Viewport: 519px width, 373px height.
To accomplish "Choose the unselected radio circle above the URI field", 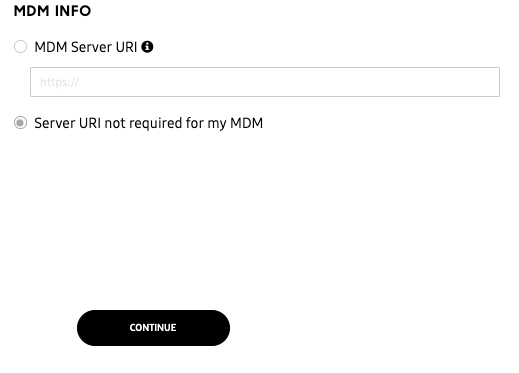I will [20, 47].
